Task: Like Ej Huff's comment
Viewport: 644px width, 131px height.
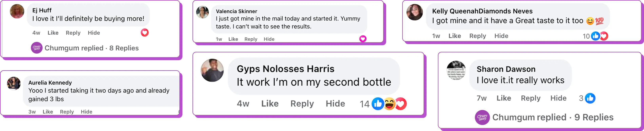Action: tap(53, 33)
